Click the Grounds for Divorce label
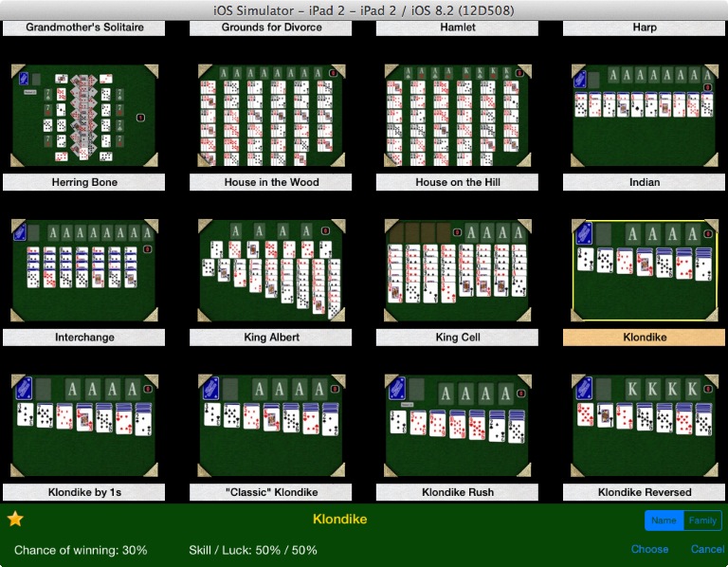This screenshot has width=728, height=567. pos(271,27)
